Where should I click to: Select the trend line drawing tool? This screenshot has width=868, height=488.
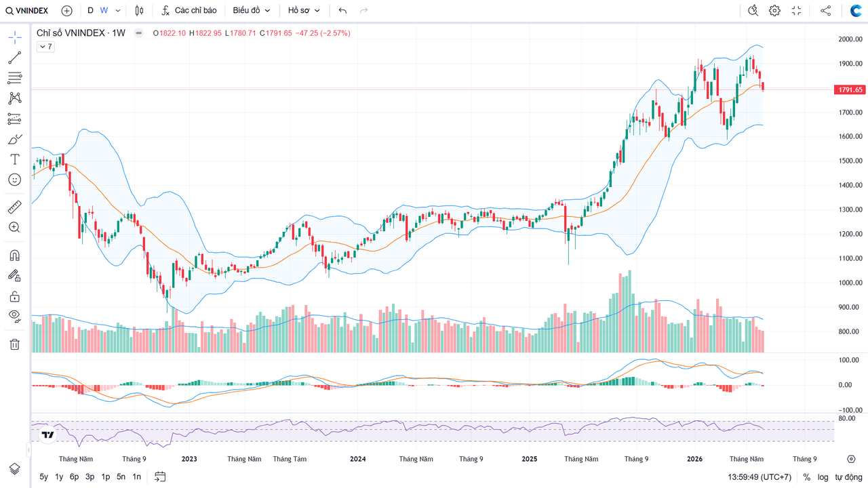(15, 58)
